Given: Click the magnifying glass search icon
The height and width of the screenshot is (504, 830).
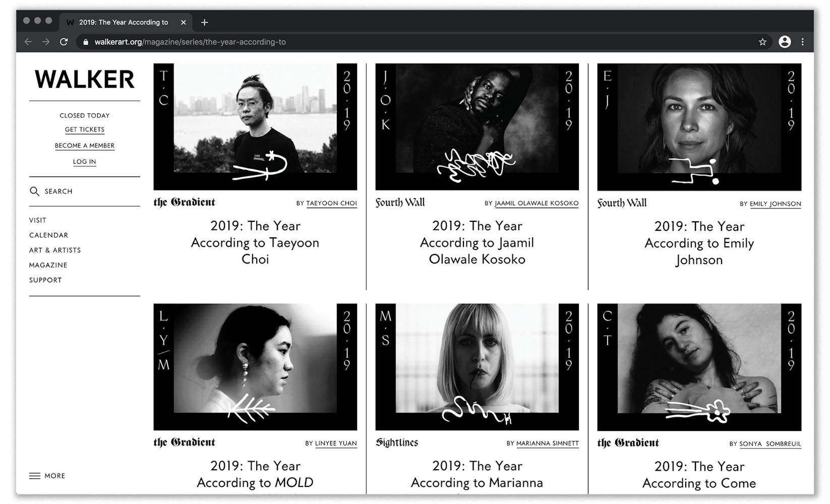Looking at the screenshot, I should click(x=34, y=191).
